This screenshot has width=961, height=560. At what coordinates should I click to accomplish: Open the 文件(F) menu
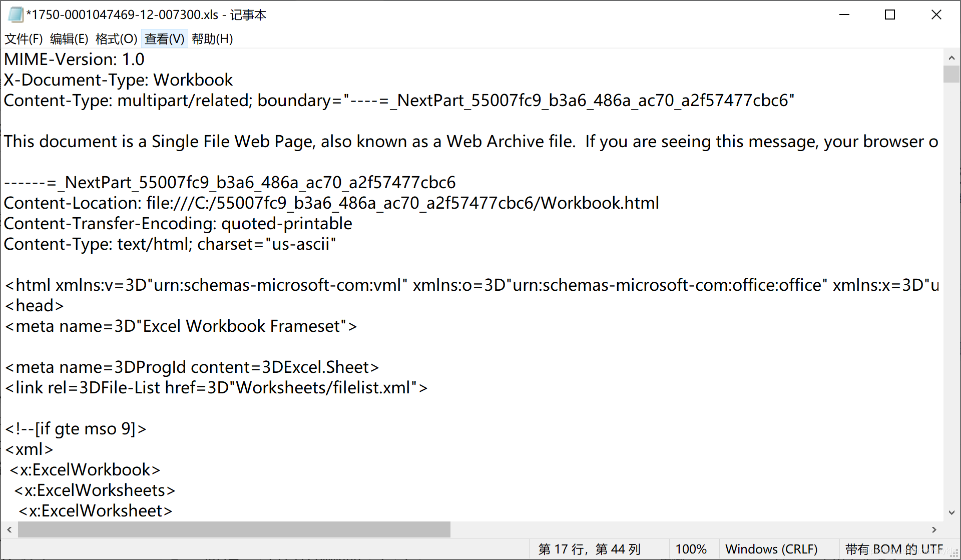23,39
